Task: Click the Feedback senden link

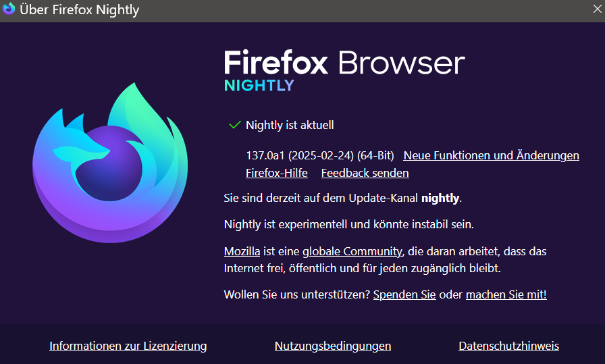Action: 365,173
